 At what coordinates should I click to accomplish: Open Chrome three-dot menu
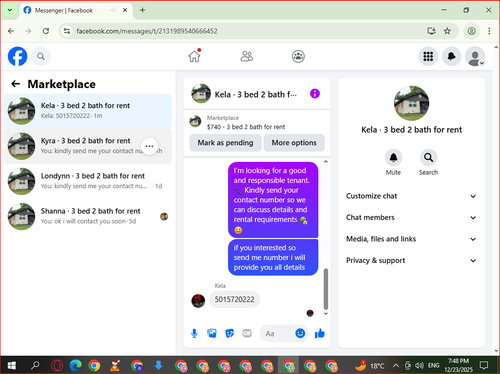point(489,31)
